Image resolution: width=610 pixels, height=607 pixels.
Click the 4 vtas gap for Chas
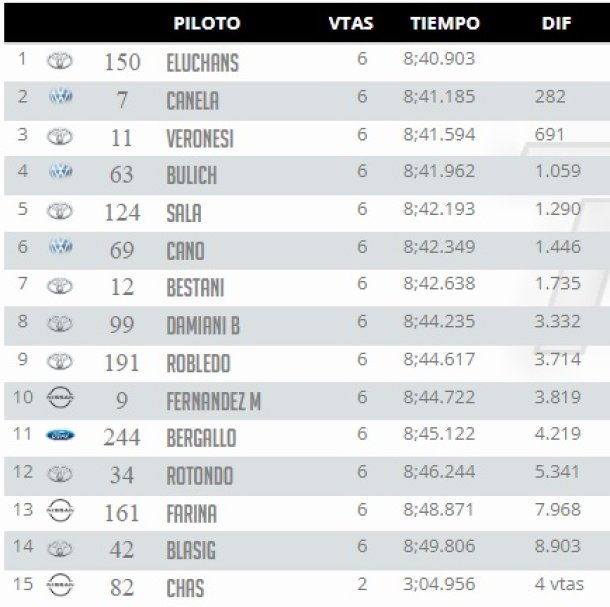pos(559,584)
